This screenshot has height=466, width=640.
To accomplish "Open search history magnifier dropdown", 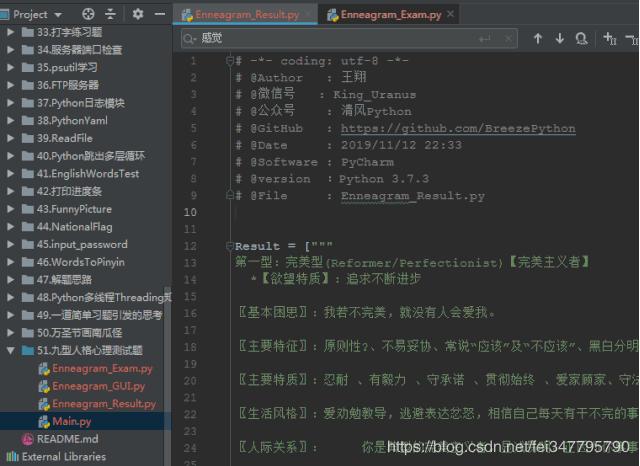I will click(x=189, y=39).
